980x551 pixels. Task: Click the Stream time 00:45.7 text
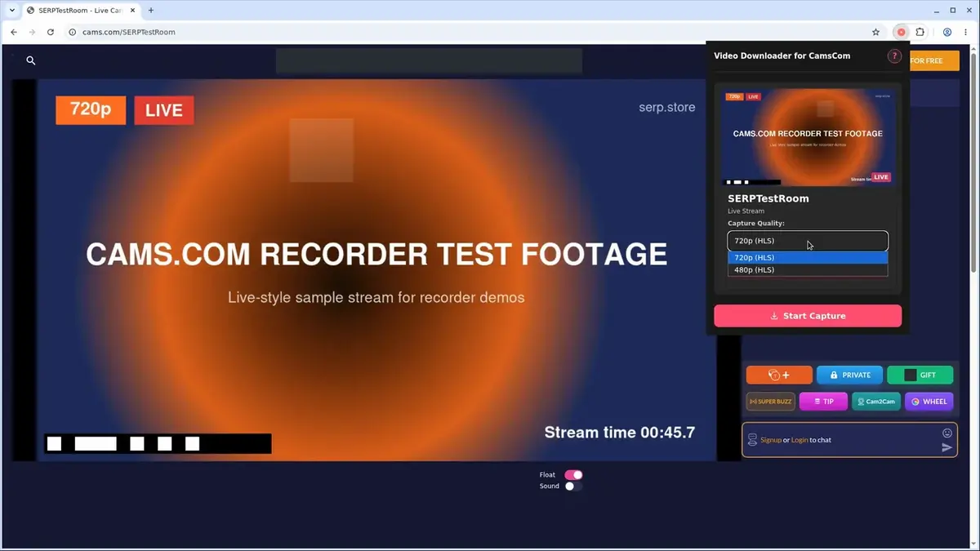[x=620, y=433]
